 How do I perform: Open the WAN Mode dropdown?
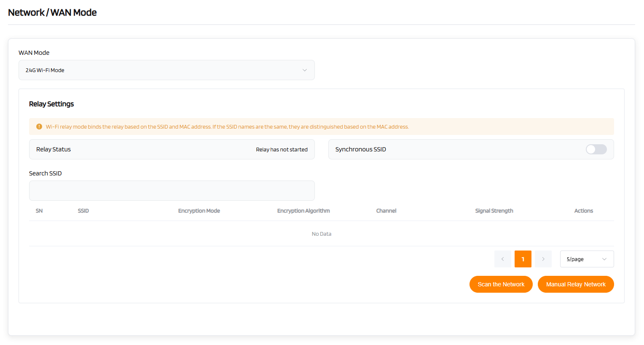166,70
